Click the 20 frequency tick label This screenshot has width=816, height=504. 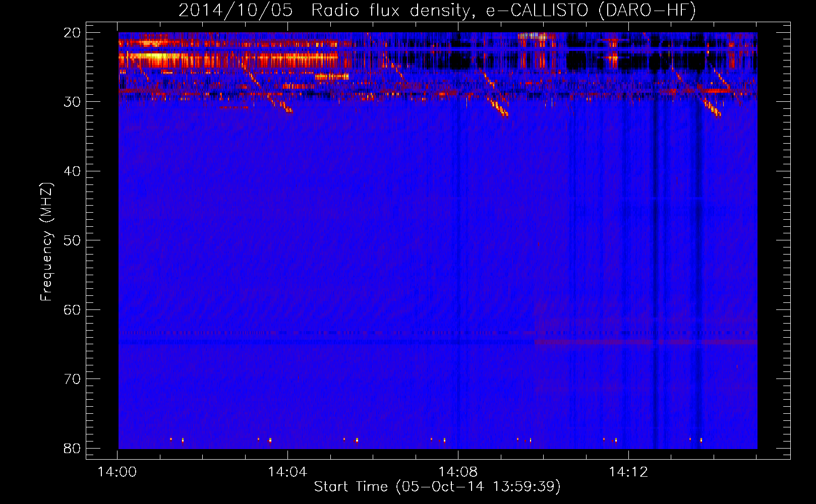click(x=72, y=32)
